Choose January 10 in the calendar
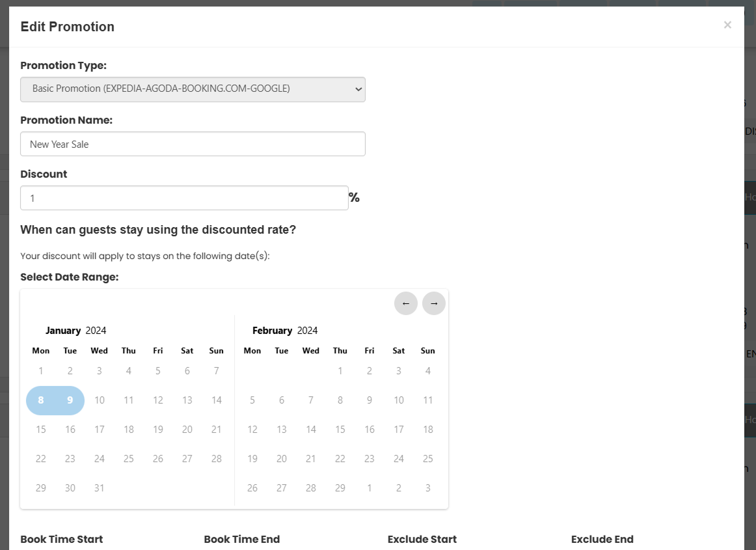756x550 pixels. (100, 400)
